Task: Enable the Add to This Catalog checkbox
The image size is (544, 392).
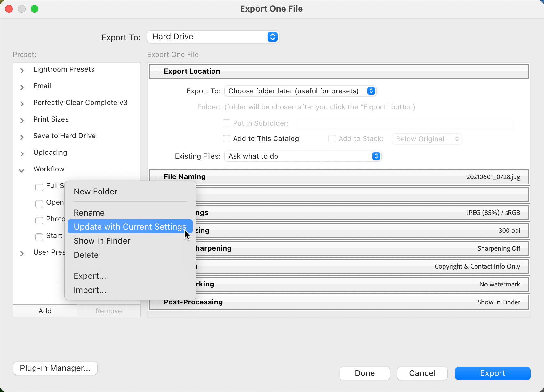Action: tap(227, 138)
